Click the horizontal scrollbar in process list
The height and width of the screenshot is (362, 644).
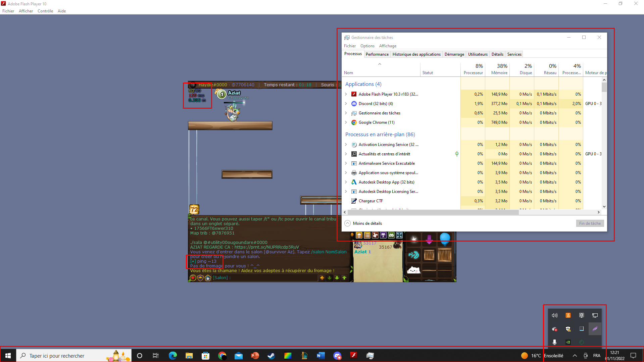(x=433, y=212)
